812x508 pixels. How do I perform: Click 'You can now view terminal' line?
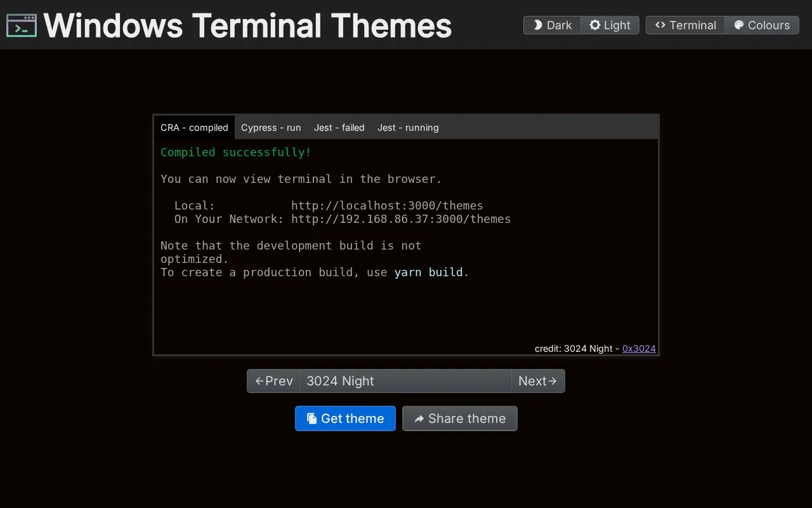tap(301, 179)
